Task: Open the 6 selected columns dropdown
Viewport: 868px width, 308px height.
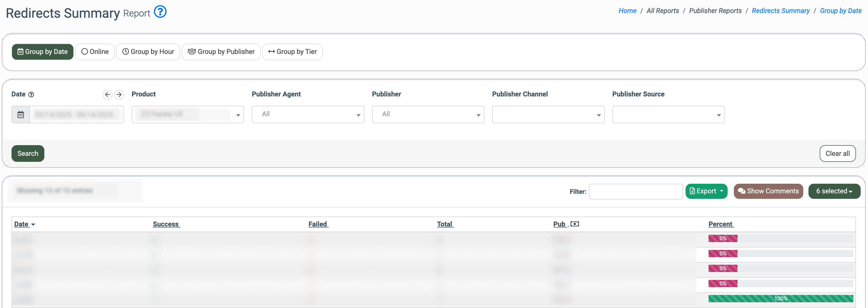Action: (834, 191)
